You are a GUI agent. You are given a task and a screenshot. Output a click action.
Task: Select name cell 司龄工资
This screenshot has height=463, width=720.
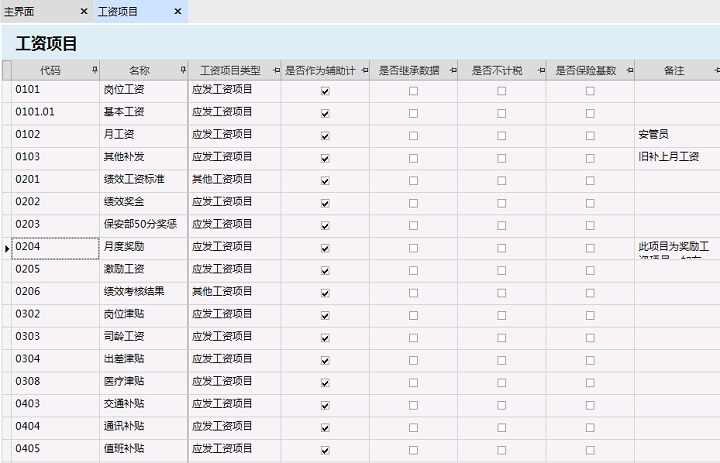tap(143, 338)
